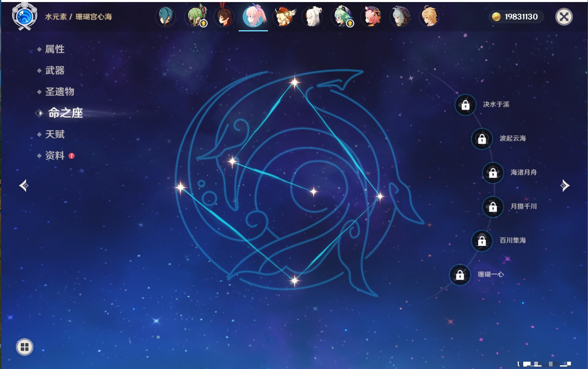Go to the previous character arrow
The height and width of the screenshot is (369, 588).
tap(24, 186)
